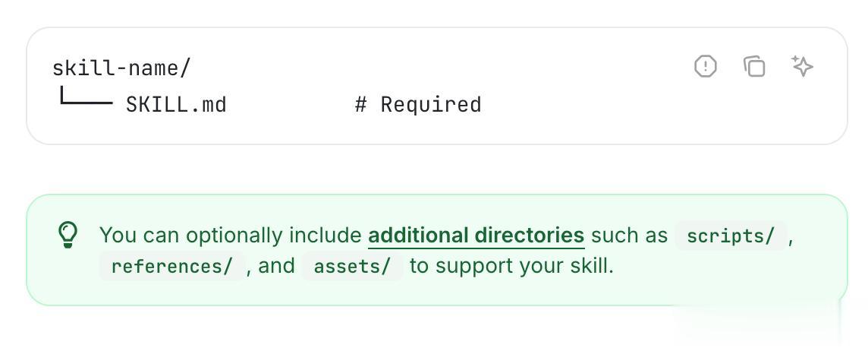This screenshot has height=348, width=868.
Task: Click the skill-name/ folder line
Action: [121, 68]
